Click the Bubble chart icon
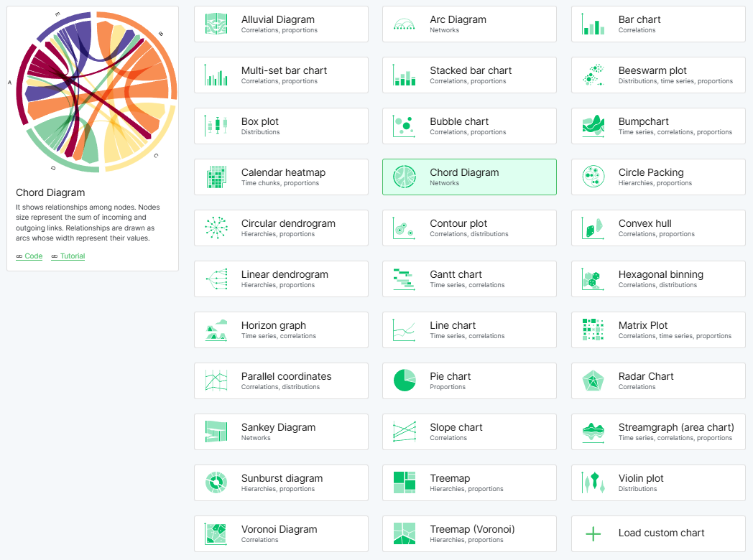 [405, 126]
